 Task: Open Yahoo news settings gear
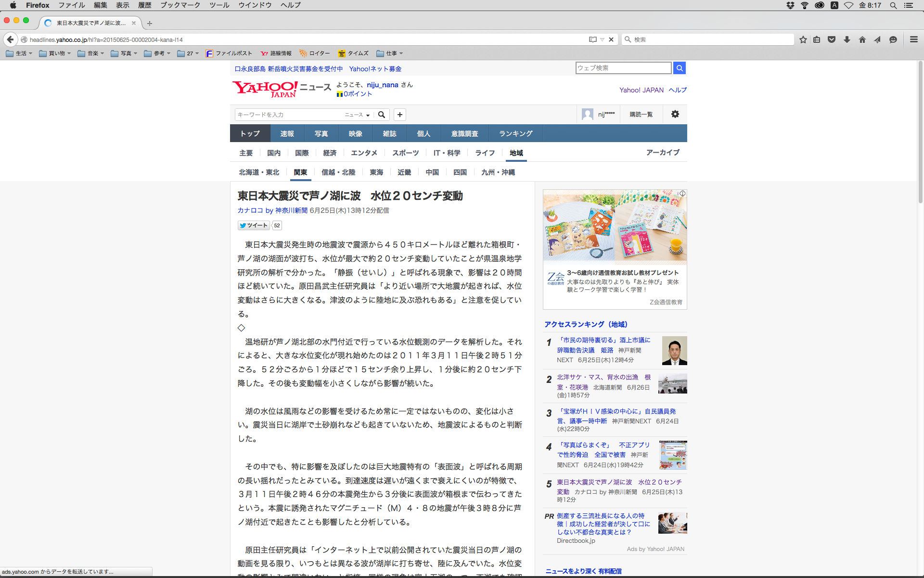point(675,114)
